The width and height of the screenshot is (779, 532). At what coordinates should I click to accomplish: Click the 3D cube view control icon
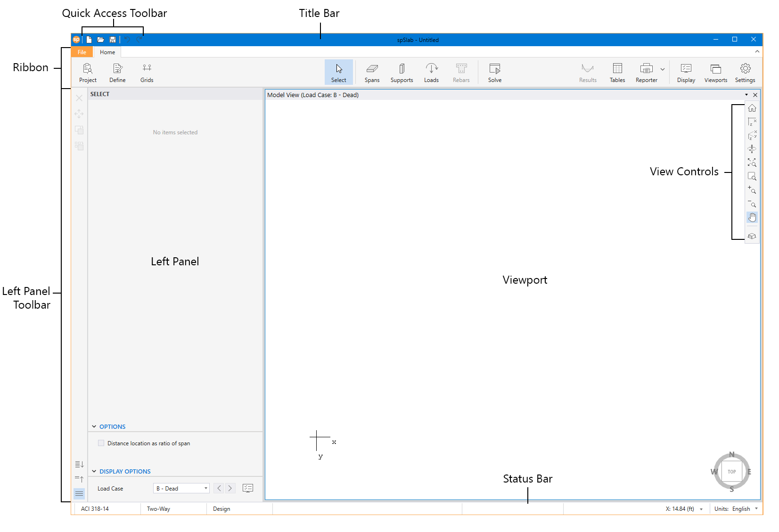point(752,236)
